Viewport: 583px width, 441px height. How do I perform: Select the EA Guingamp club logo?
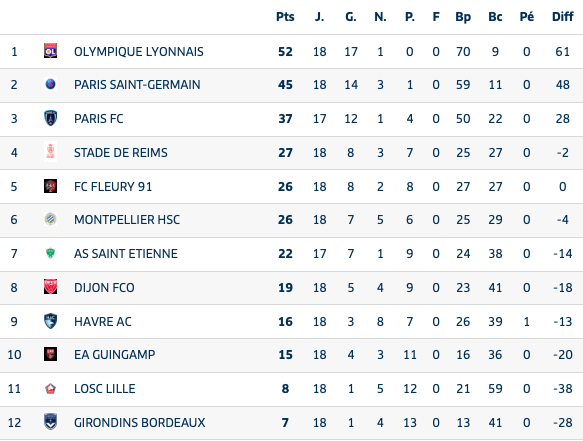coord(51,354)
